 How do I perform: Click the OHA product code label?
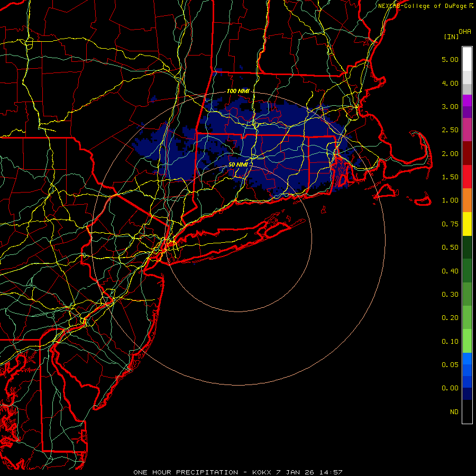coord(465,31)
